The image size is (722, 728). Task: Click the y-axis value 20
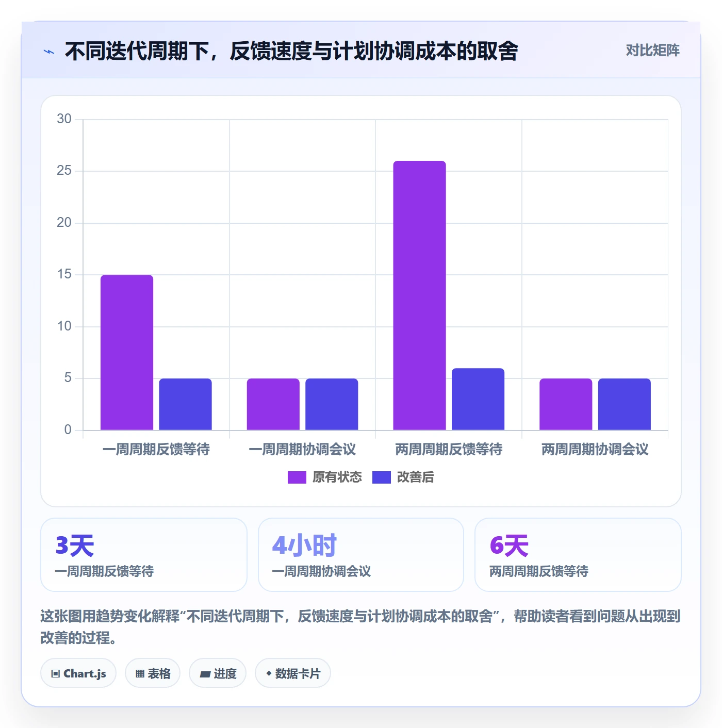tap(64, 223)
